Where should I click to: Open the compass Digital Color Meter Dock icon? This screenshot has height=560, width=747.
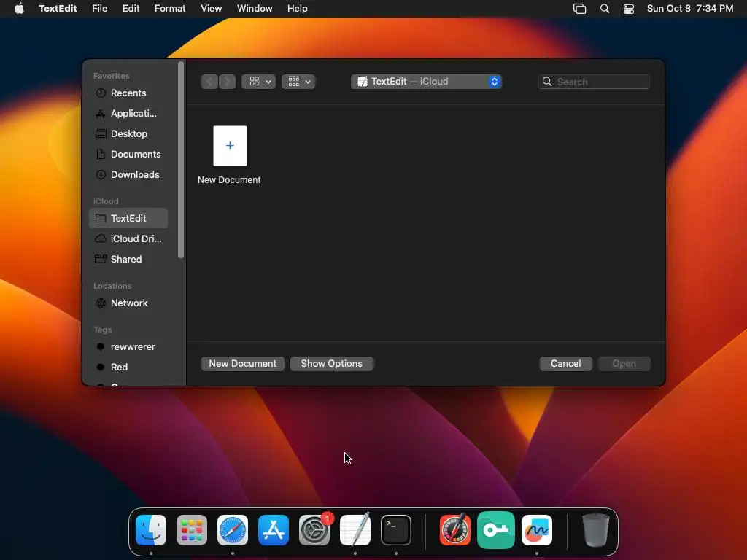click(x=455, y=530)
